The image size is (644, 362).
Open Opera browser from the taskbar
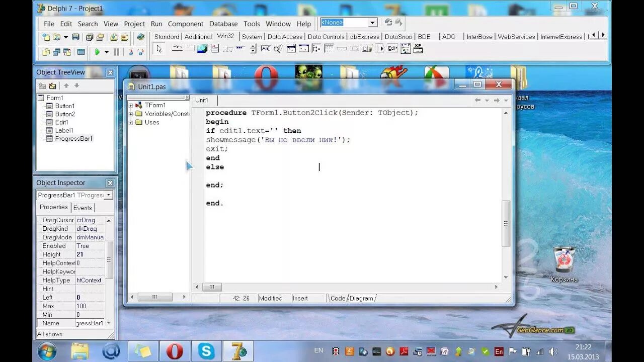(x=175, y=351)
